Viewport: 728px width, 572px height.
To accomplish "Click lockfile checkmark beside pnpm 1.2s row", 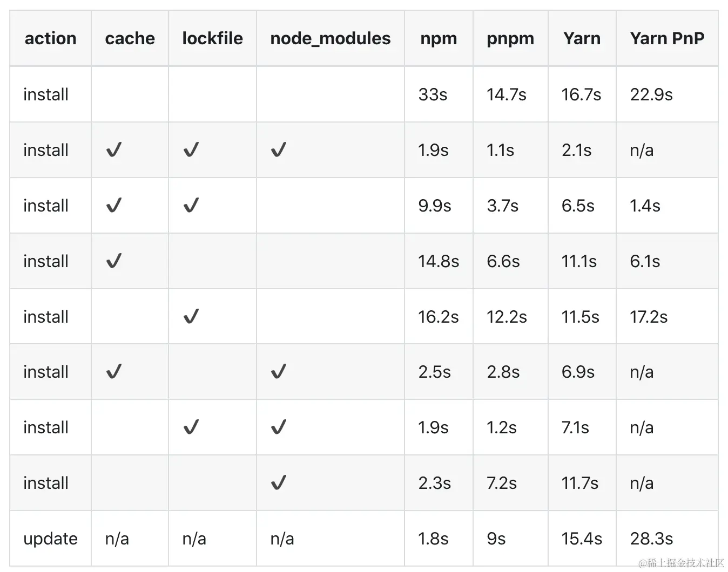I will coord(191,427).
